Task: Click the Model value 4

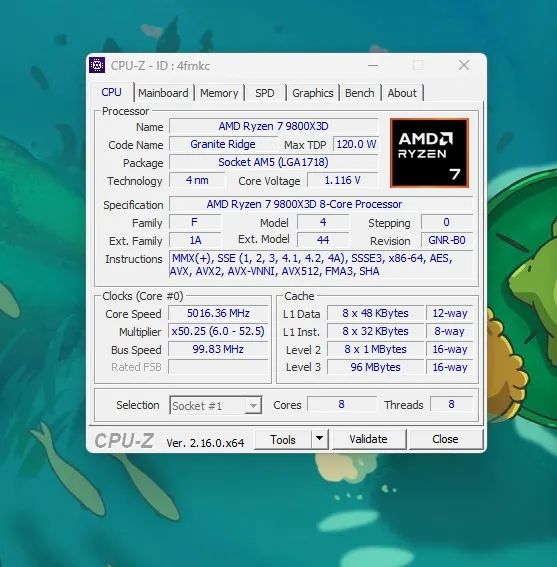Action: tap(323, 222)
